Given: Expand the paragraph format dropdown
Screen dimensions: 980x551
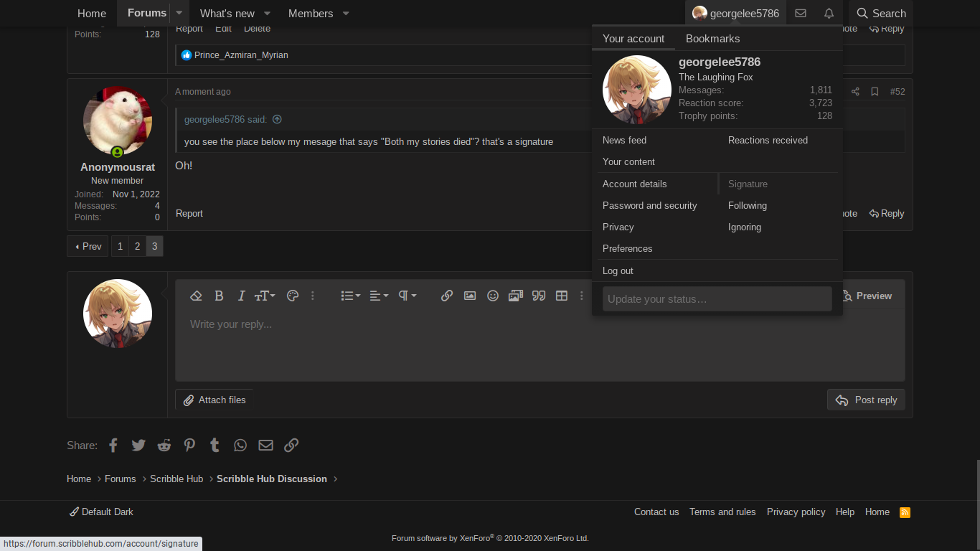Looking at the screenshot, I should pos(406,296).
